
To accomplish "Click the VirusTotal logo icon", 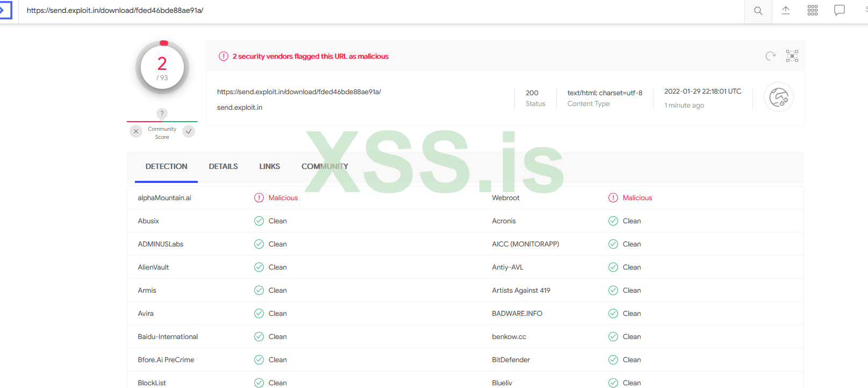I will 5,10.
